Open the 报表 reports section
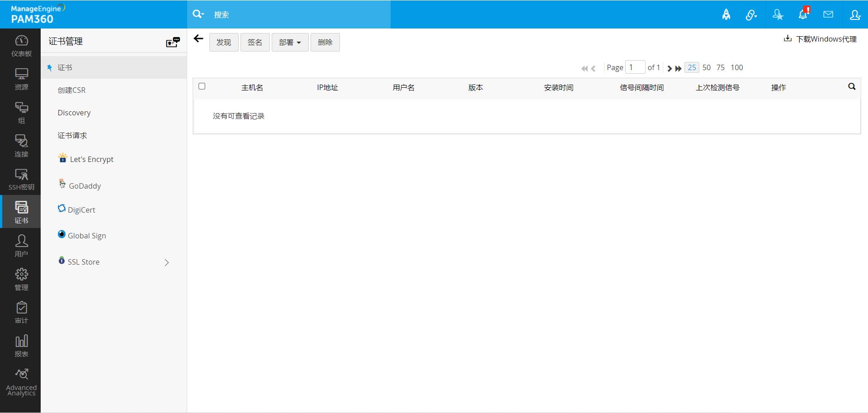Screen dimensions: 868x413 [21, 346]
